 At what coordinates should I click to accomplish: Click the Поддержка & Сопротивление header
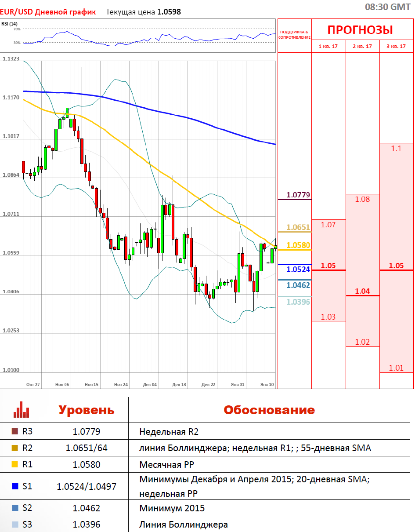(294, 34)
